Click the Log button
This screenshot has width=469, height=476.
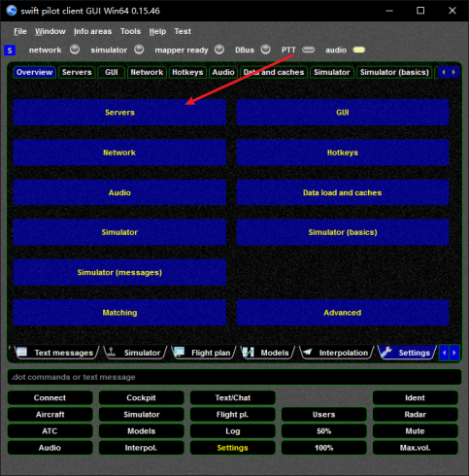pyautogui.click(x=233, y=431)
